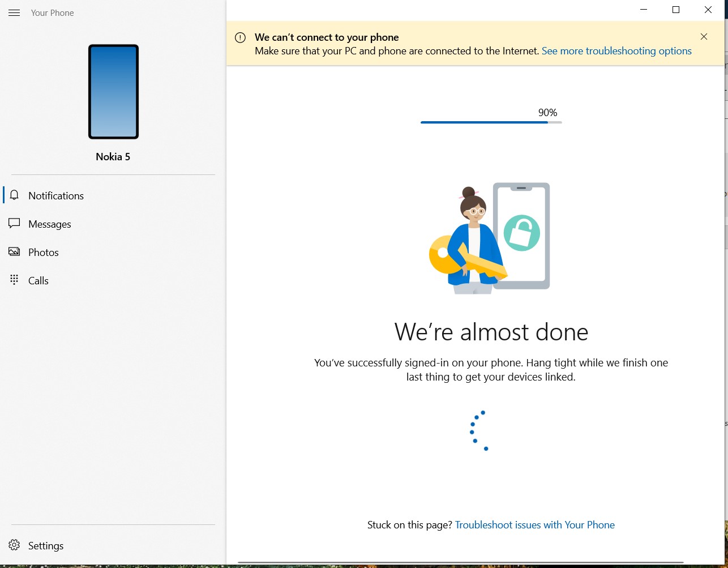This screenshot has height=568, width=728.
Task: Close the Your Phone window
Action: (708, 10)
